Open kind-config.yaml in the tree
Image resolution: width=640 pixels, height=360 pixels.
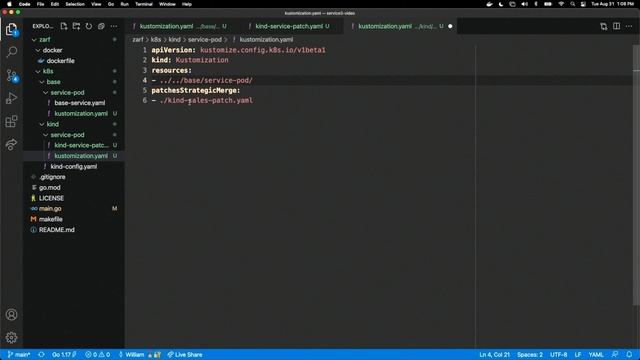(x=73, y=167)
